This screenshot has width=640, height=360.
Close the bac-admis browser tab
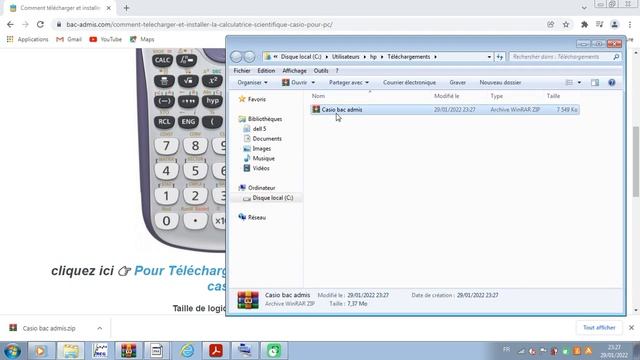coord(109,8)
